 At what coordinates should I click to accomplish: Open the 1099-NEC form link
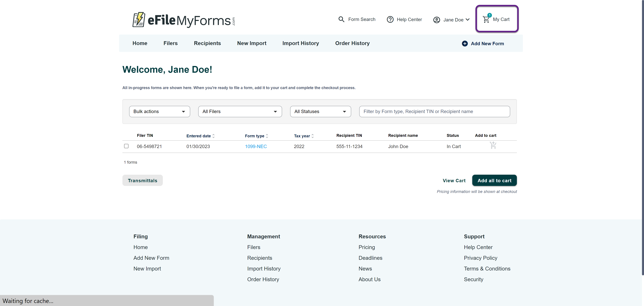tap(256, 147)
